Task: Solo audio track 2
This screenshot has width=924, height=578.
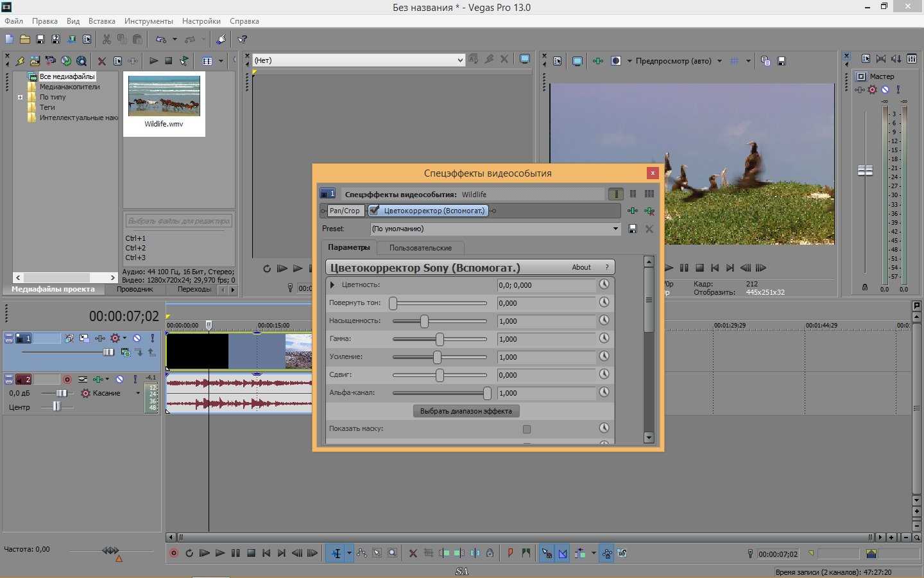Action: coord(135,380)
